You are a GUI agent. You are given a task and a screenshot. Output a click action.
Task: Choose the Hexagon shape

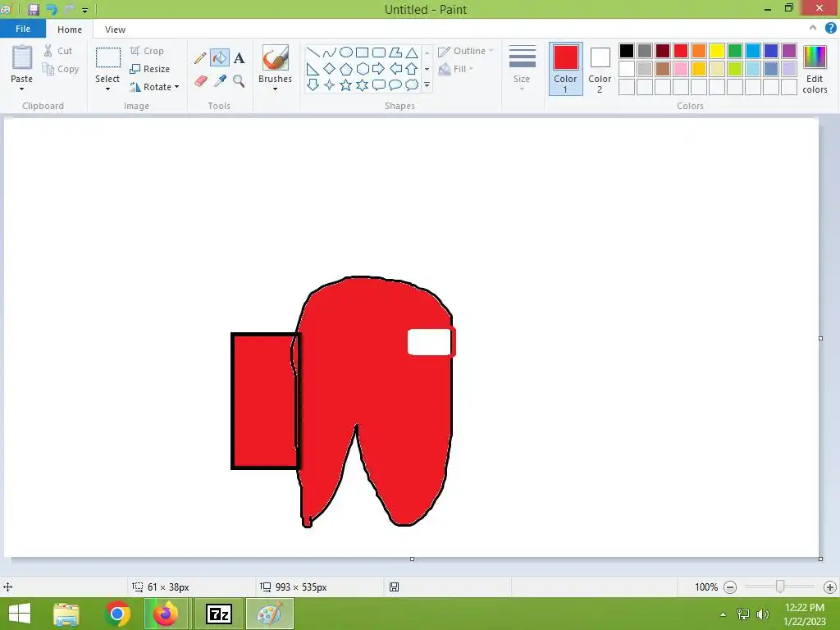pos(362,69)
